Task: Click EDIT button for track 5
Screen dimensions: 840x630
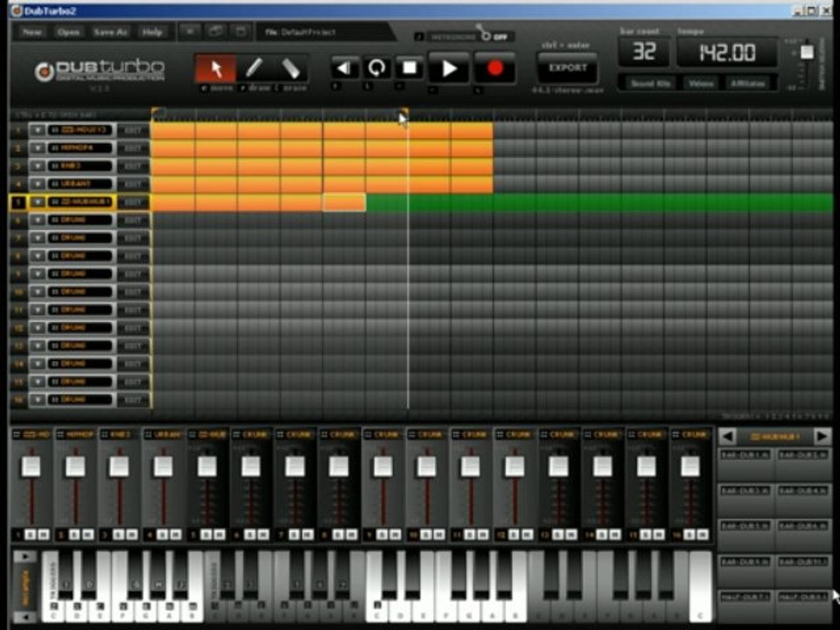Action: 133,202
